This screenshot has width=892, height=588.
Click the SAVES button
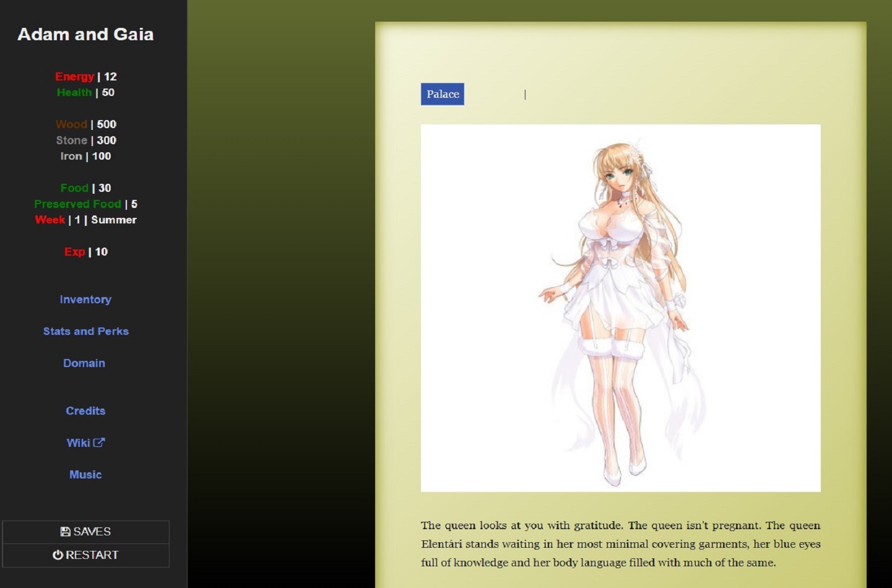coord(85,531)
